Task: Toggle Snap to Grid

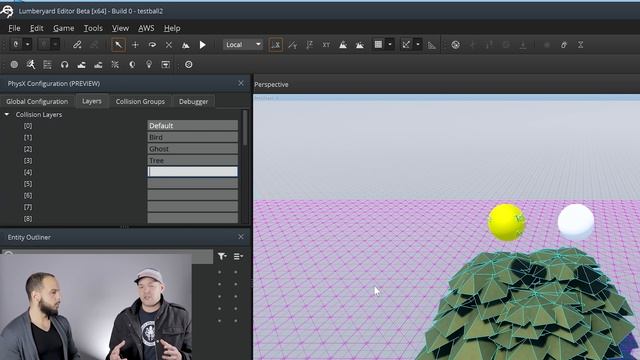Action: (378, 44)
